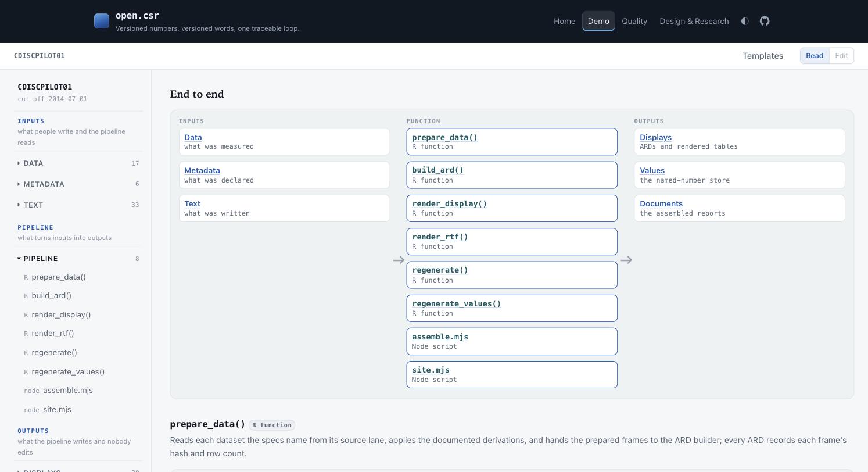
Task: Open the Text inputs link
Action: 192,204
